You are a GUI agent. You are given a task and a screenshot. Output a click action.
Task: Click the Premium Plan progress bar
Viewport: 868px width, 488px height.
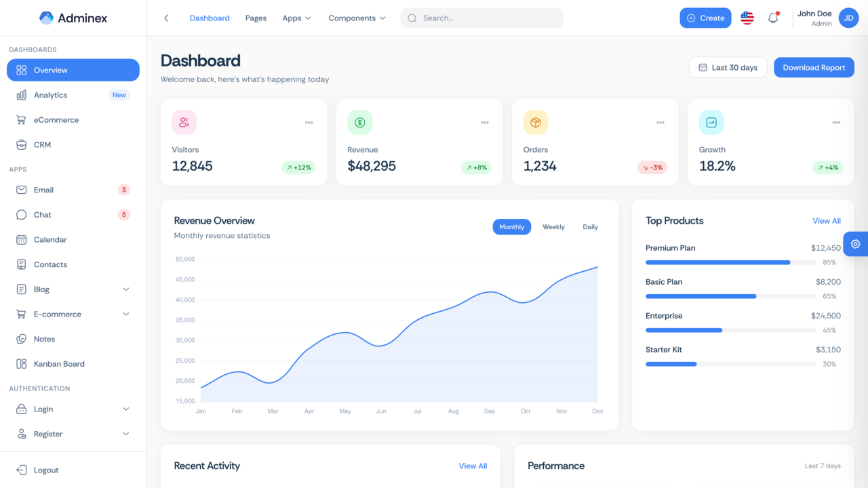pyautogui.click(x=731, y=262)
